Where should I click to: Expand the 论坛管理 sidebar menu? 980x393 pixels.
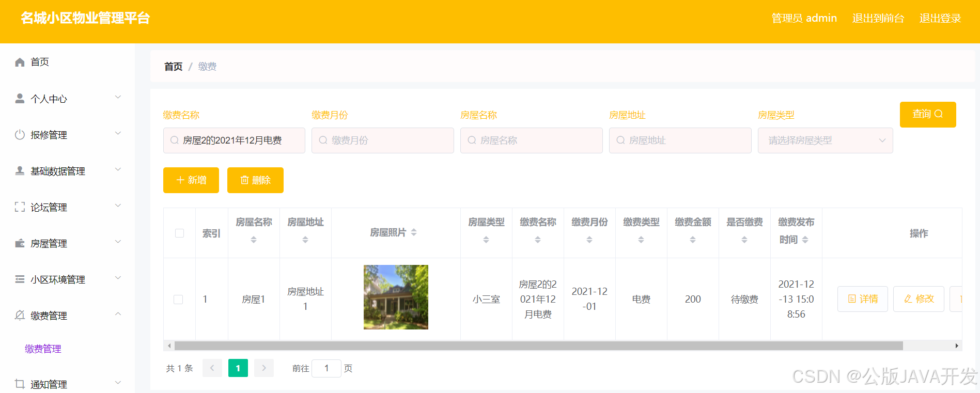coord(118,206)
